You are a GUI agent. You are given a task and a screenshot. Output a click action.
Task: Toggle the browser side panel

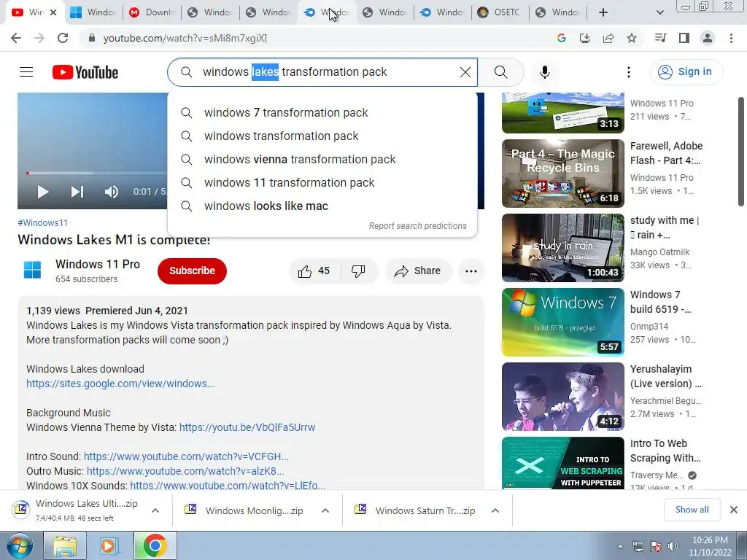pos(684,38)
